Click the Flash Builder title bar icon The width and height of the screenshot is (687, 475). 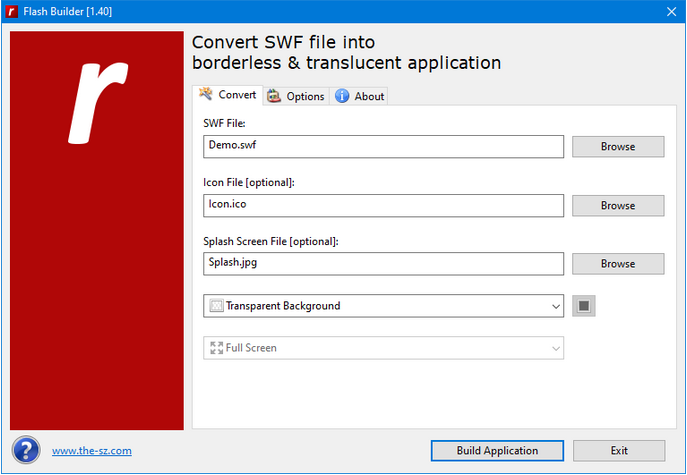11,11
